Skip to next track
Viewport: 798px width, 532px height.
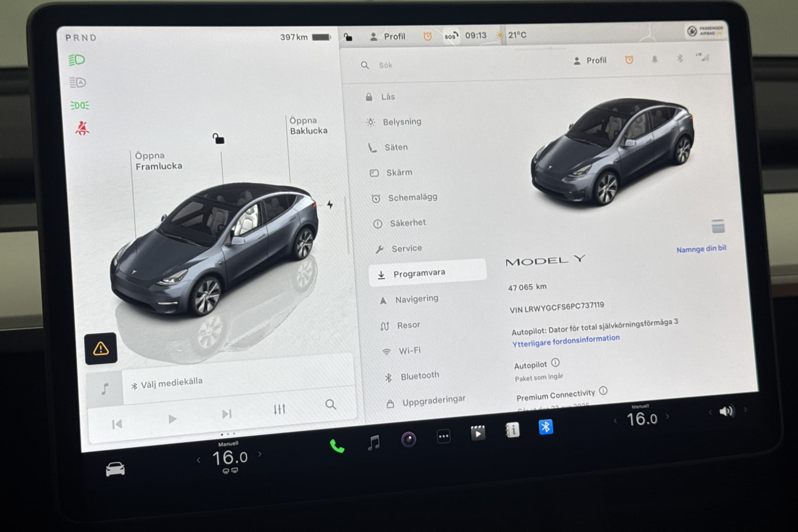pos(227,414)
